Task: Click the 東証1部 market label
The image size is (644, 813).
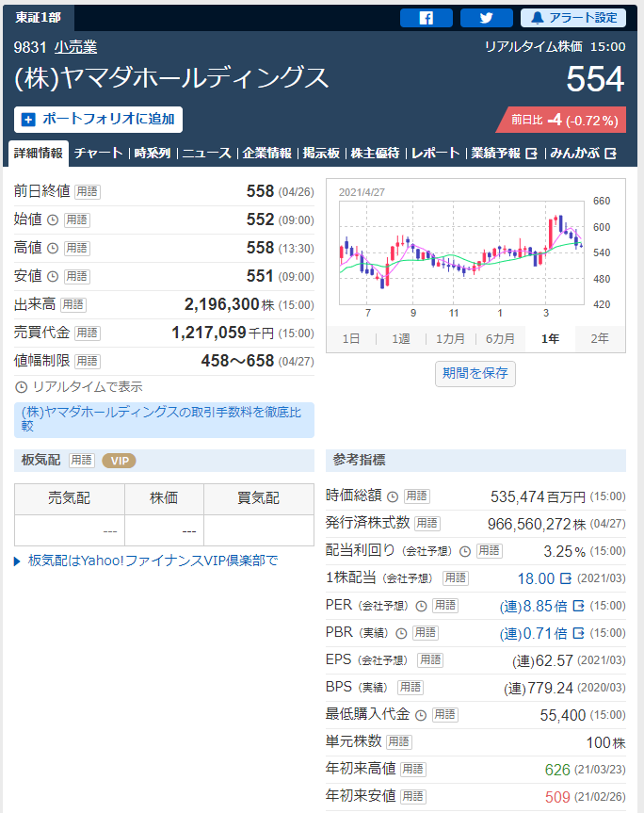Action: click(39, 18)
